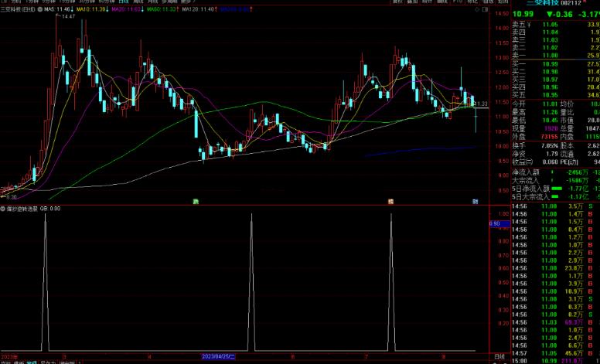Click the 买五 10.95 buy order row
This screenshot has width=600, height=364.
pos(556,95)
